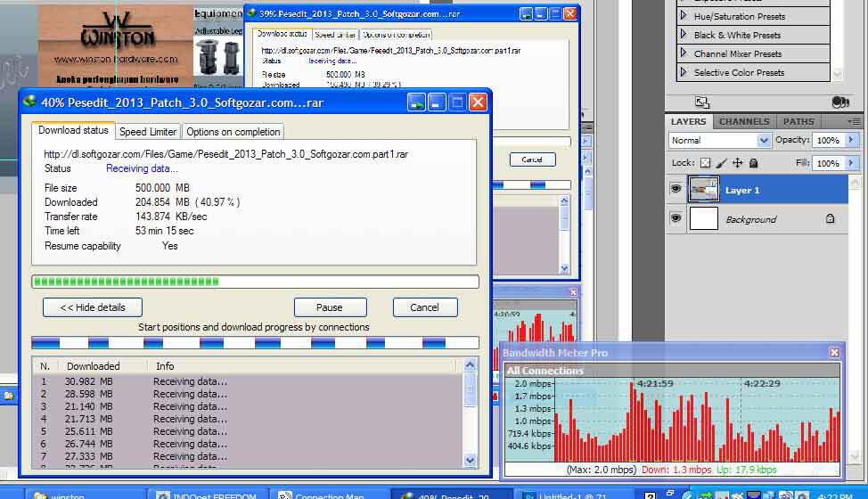Click the clip-to-layer circles icon in Adjustments panel

[840, 102]
